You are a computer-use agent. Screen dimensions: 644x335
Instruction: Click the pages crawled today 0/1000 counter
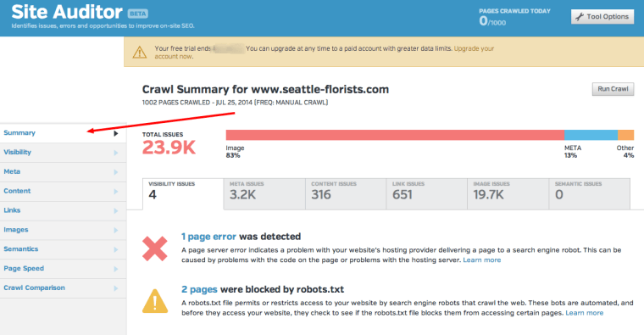[492, 21]
